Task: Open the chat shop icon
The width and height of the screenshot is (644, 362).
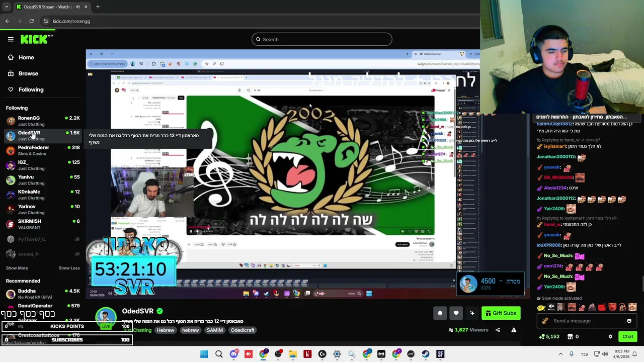Action: (570, 336)
